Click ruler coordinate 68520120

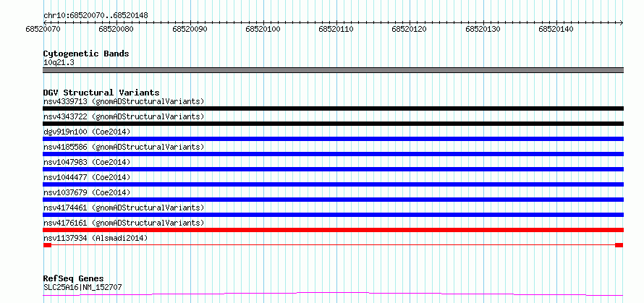tap(410, 29)
